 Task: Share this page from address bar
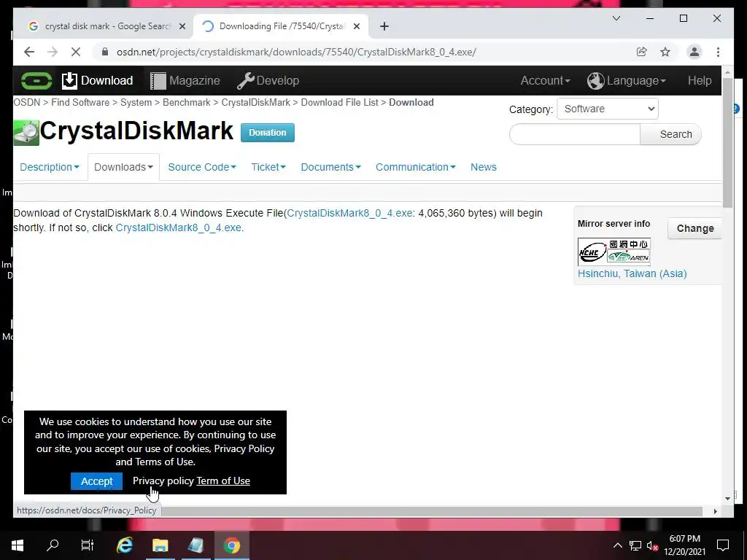642,52
